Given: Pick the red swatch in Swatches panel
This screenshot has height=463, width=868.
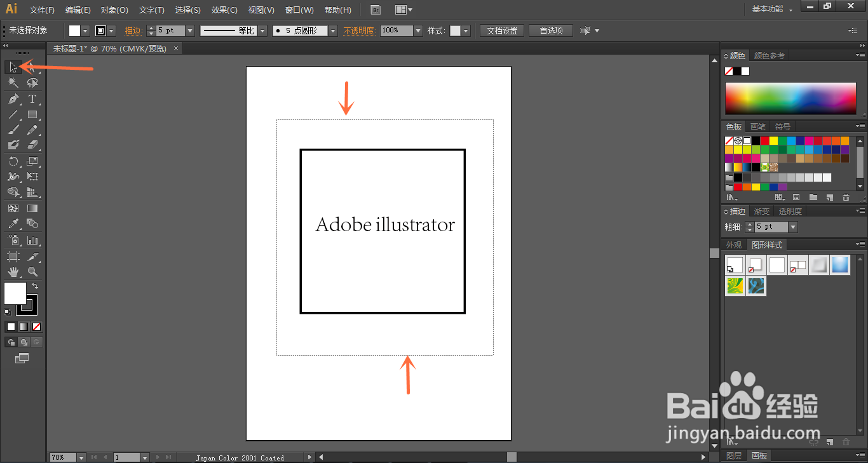Looking at the screenshot, I should 764,141.
